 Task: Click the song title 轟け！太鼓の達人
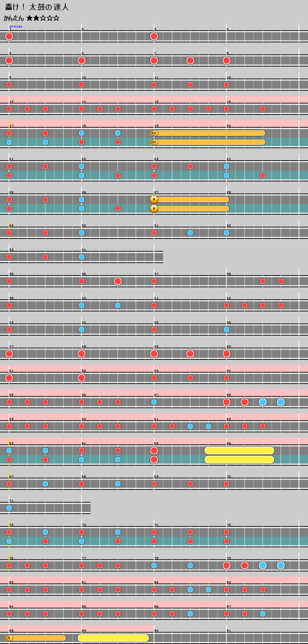pos(37,7)
